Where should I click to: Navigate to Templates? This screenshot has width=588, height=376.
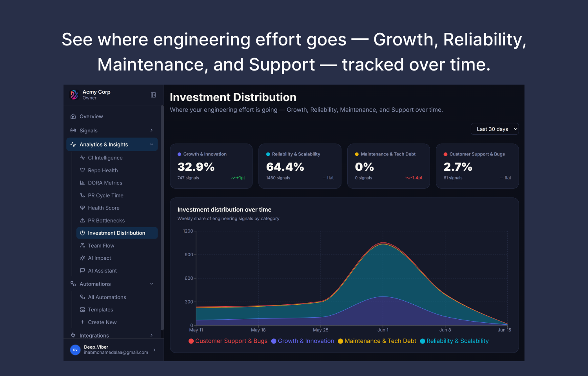coord(117,310)
